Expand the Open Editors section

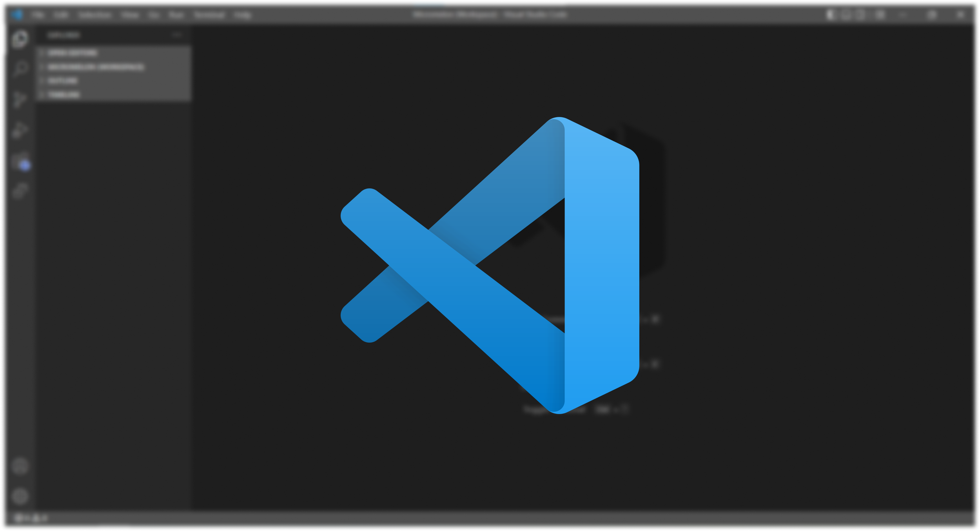tap(73, 53)
